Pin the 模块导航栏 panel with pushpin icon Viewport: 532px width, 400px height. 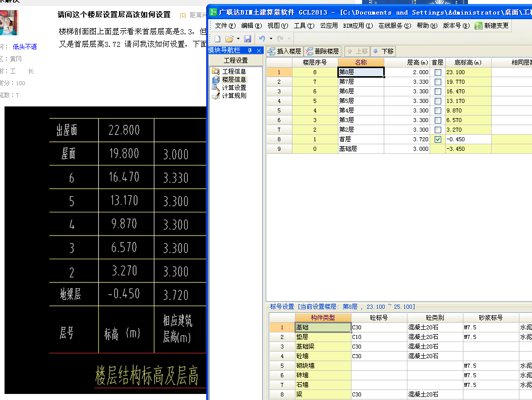[250, 50]
